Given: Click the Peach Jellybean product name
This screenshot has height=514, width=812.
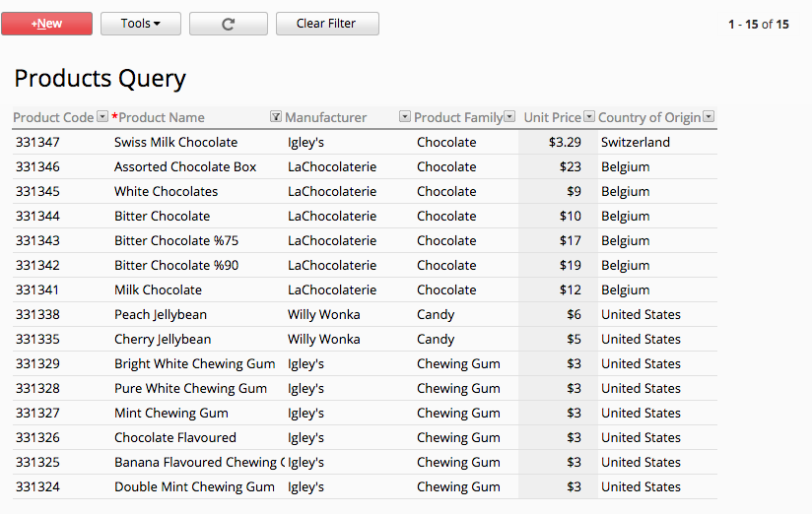Looking at the screenshot, I should click(161, 315).
